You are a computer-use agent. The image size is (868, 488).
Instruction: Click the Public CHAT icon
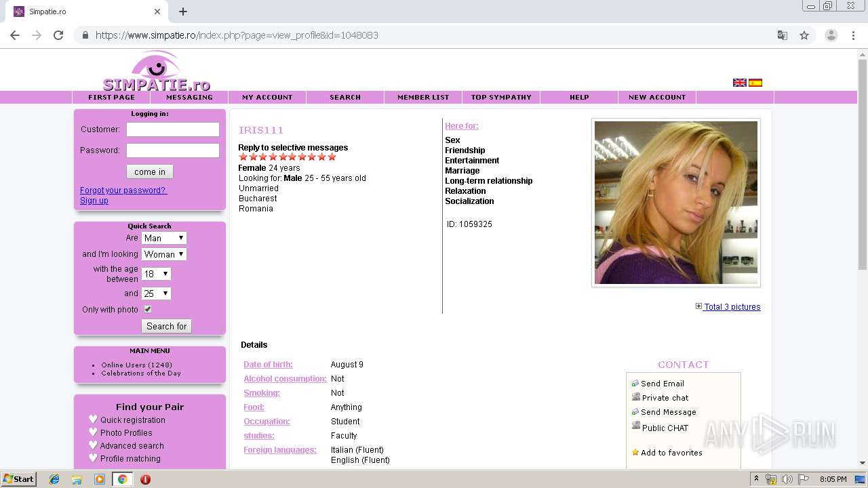[x=635, y=426]
